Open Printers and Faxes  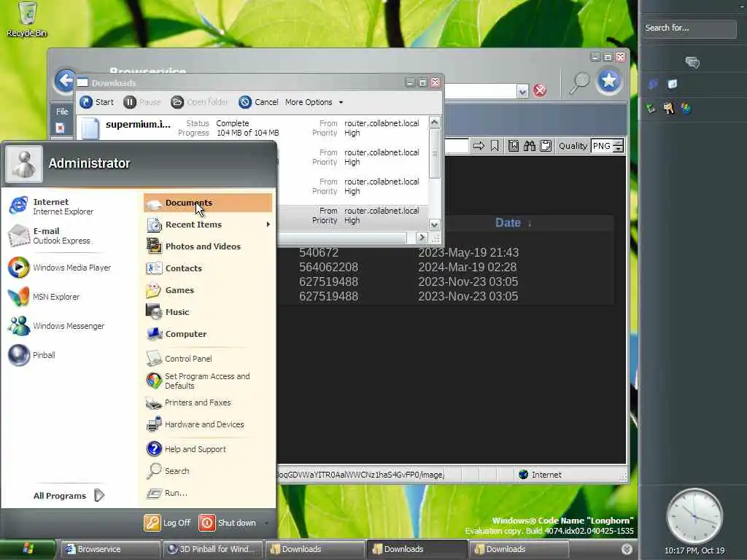click(x=208, y=402)
